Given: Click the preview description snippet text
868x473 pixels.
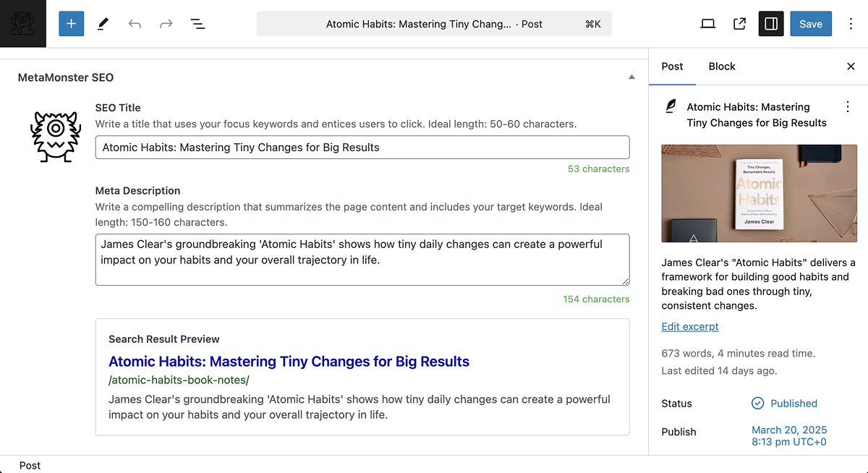Looking at the screenshot, I should point(359,407).
